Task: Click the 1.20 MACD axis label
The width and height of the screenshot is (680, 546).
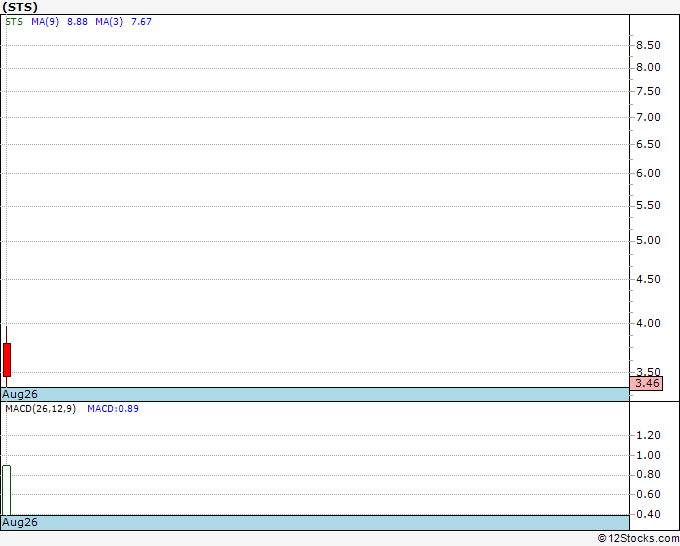Action: pos(648,435)
